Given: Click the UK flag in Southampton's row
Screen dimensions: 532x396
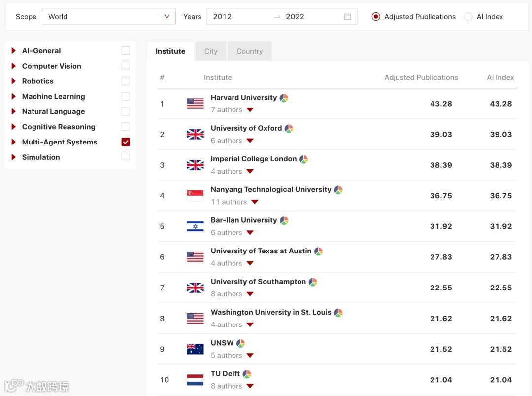Looking at the screenshot, I should pyautogui.click(x=195, y=288).
